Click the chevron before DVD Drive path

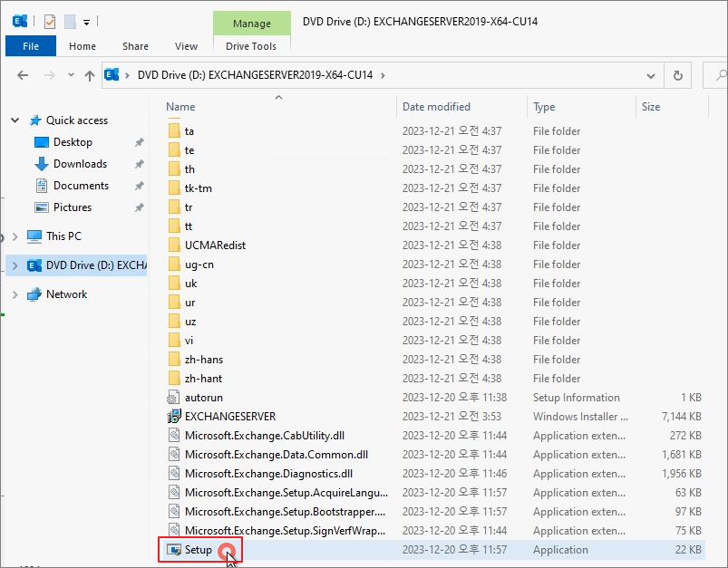127,75
